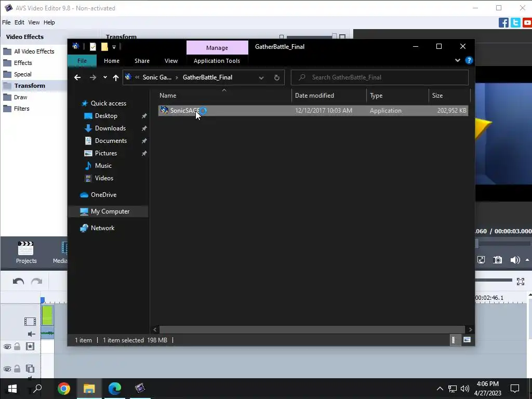The height and width of the screenshot is (399, 532).
Task: Open volume slider arrow beside speaker
Action: point(527,260)
